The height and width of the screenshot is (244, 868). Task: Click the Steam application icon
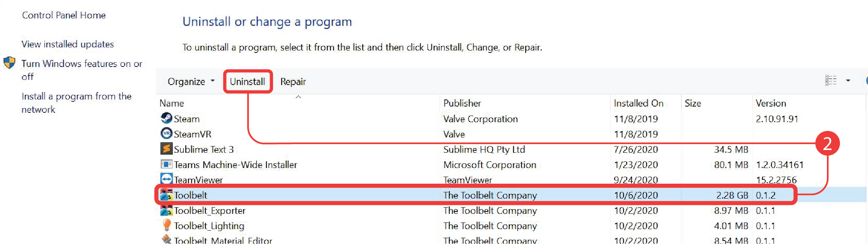coord(166,119)
